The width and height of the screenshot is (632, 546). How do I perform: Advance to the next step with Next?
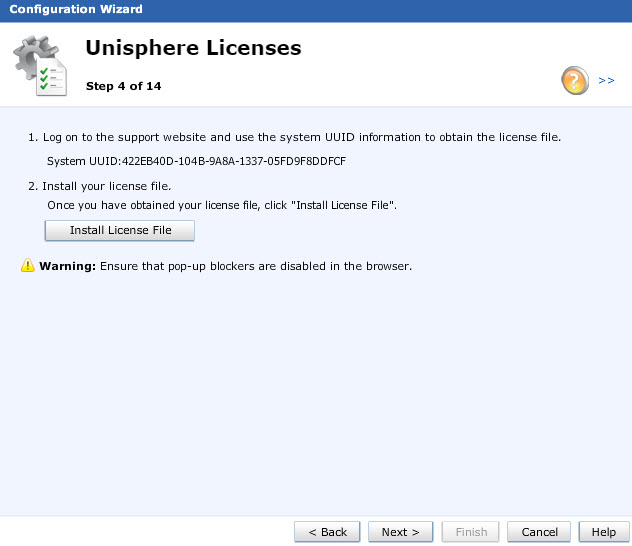(x=401, y=532)
